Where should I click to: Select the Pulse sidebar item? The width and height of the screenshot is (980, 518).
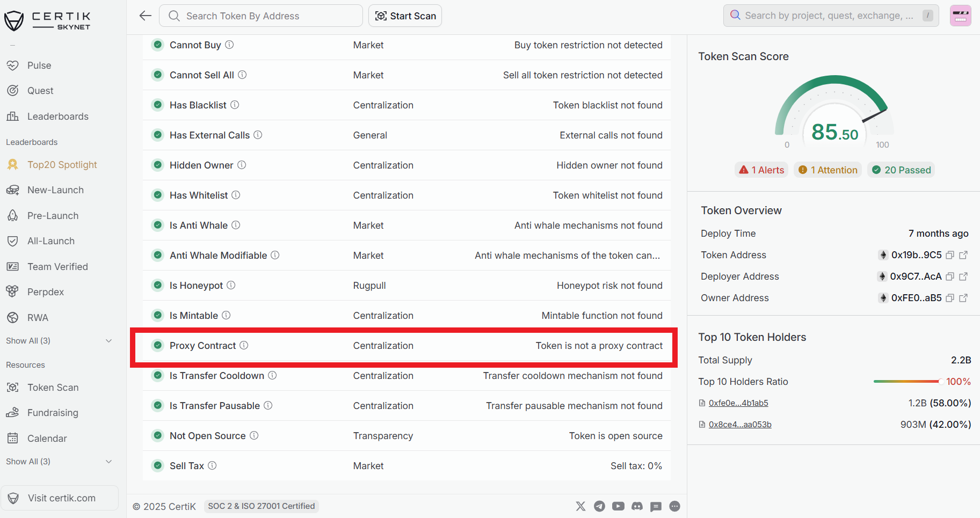point(39,65)
